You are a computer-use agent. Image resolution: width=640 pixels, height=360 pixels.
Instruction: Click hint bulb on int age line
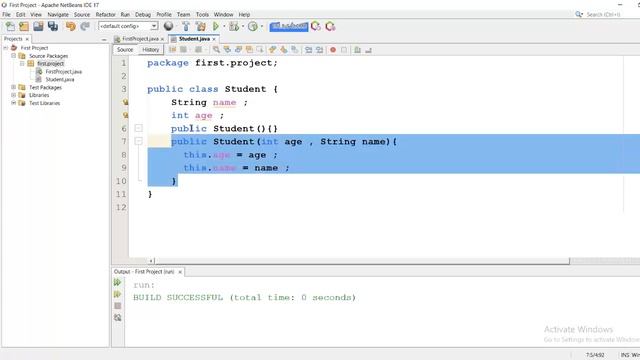125,116
